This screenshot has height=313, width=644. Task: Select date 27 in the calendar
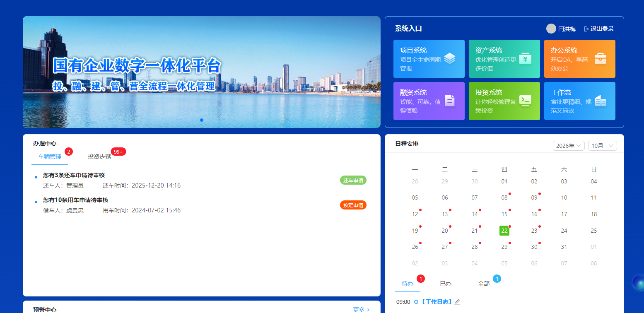[x=445, y=247]
